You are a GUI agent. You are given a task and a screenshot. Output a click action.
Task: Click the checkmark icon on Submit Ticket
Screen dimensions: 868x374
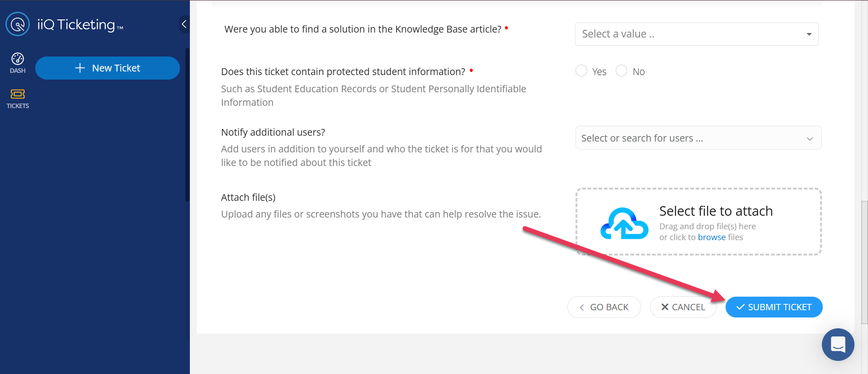[740, 307]
